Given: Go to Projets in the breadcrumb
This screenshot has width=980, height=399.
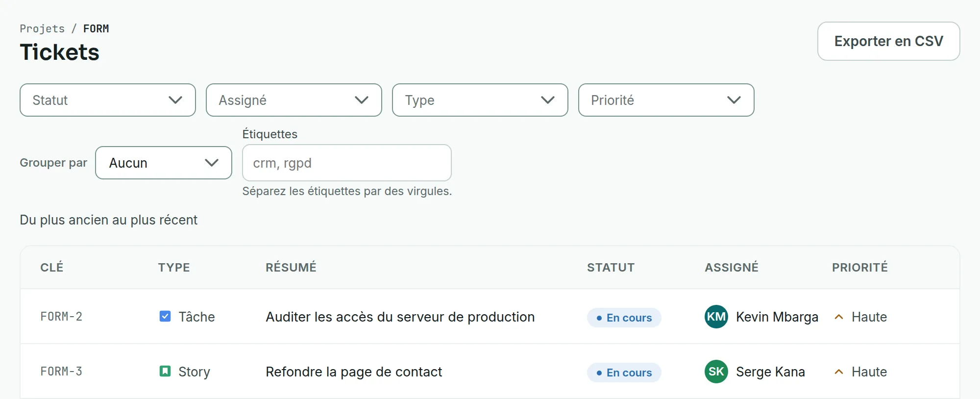Looking at the screenshot, I should (x=42, y=28).
